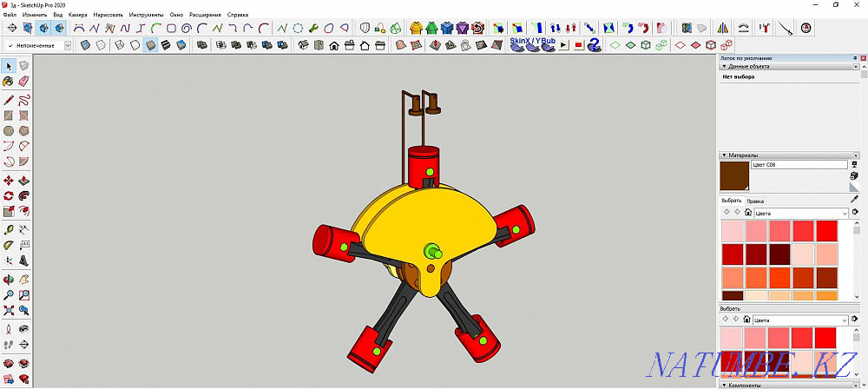Screen dimensions: 868x389
Task: Activate the Freehand drawing tool
Action: pos(23,101)
